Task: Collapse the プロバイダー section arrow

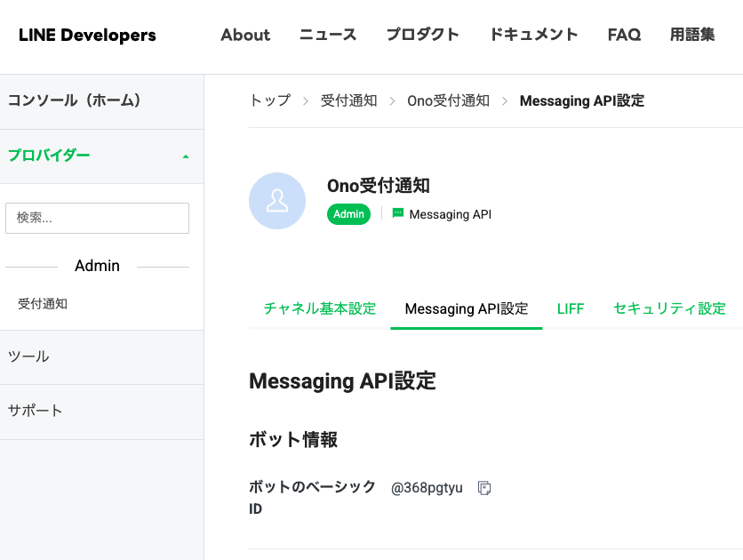Action: (x=186, y=156)
